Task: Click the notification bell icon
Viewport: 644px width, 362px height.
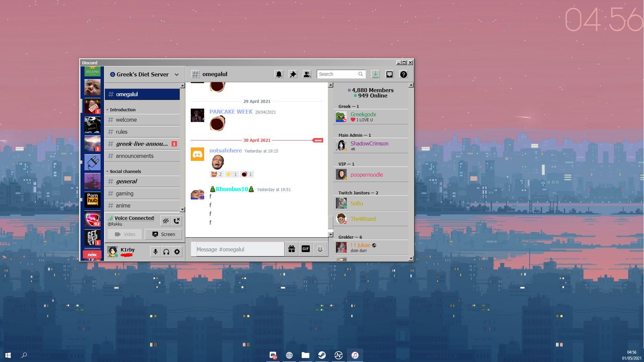Action: pos(279,74)
